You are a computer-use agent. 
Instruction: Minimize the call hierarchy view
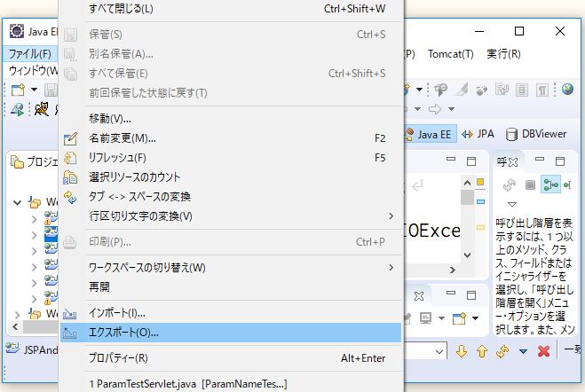540,159
